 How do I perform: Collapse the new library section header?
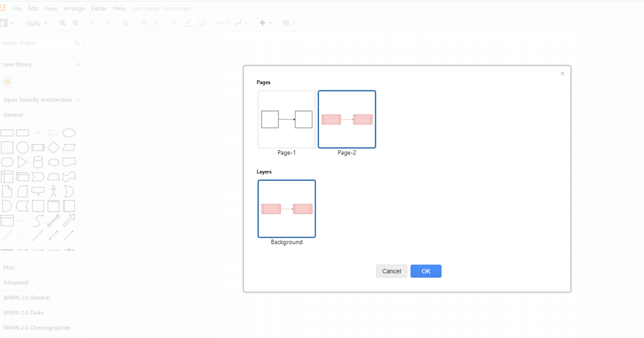[x=17, y=65]
